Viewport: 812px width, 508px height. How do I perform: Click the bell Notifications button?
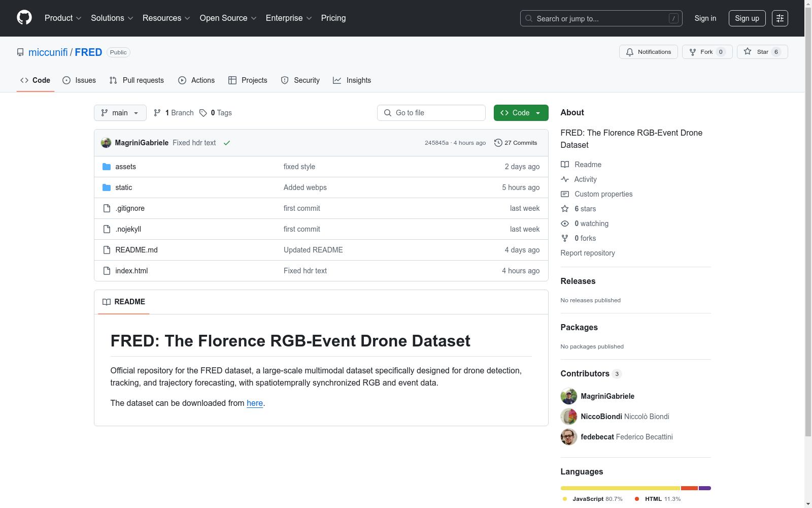click(x=648, y=52)
